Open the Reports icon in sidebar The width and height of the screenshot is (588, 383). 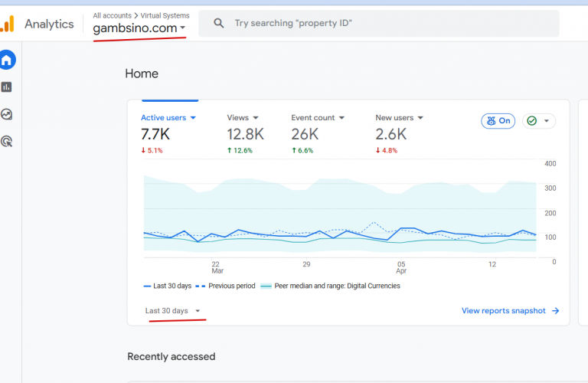(7, 87)
